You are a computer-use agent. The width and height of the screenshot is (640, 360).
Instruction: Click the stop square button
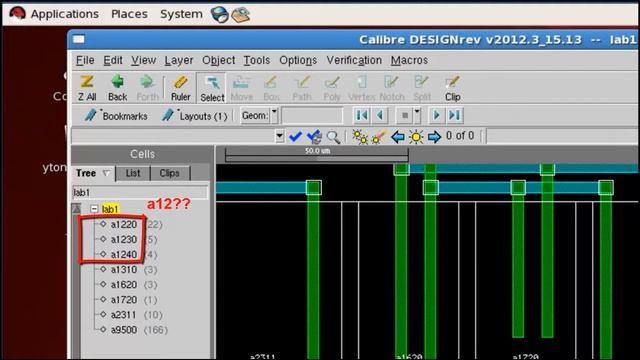pyautogui.click(x=404, y=116)
